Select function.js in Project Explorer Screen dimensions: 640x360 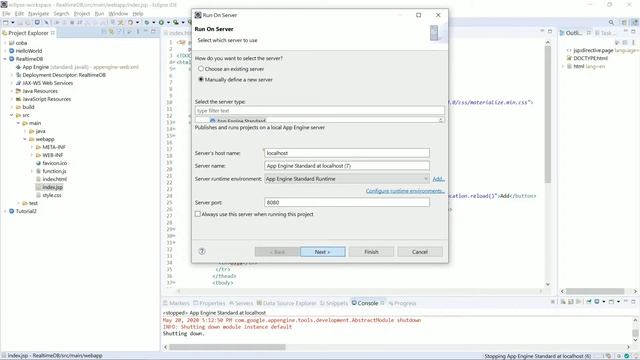pos(54,171)
